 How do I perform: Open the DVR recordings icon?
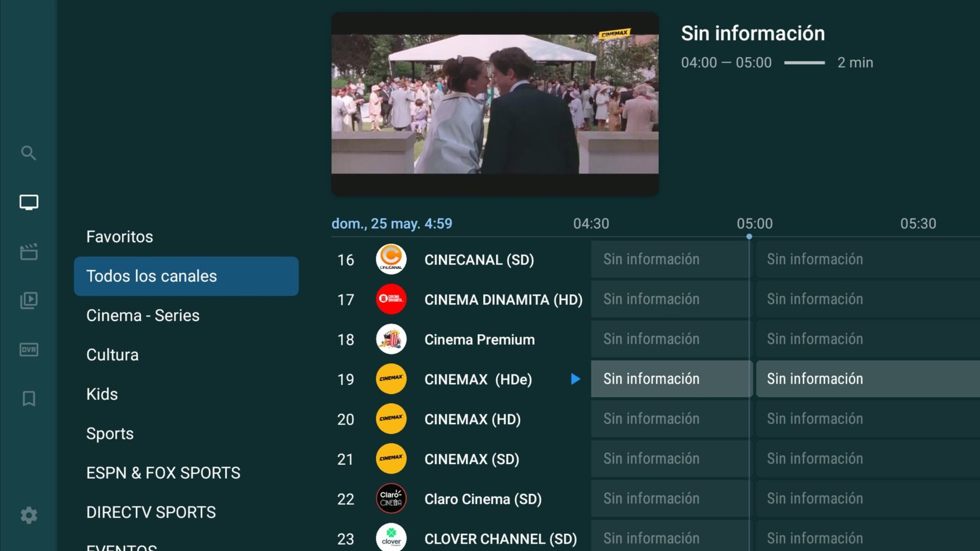pos(28,349)
